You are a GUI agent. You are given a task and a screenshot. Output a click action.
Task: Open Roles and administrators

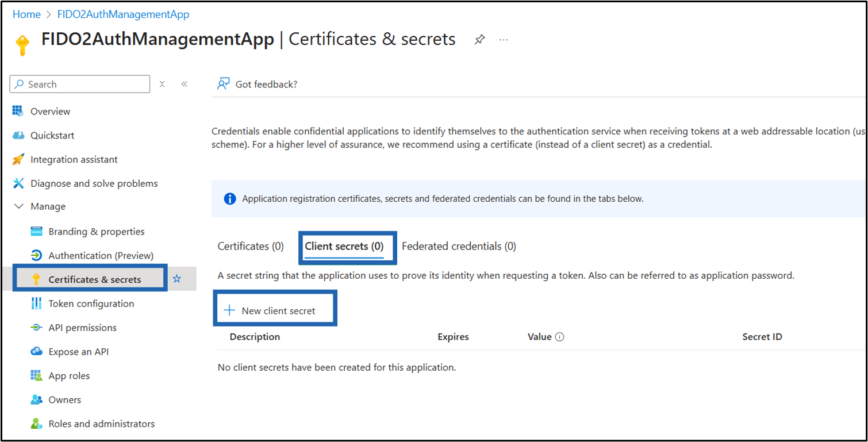click(103, 424)
